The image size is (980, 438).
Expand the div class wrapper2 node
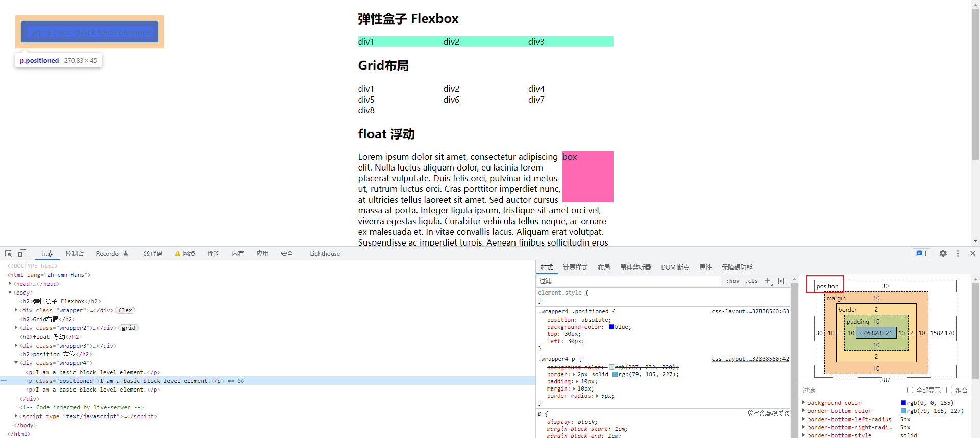click(x=16, y=328)
